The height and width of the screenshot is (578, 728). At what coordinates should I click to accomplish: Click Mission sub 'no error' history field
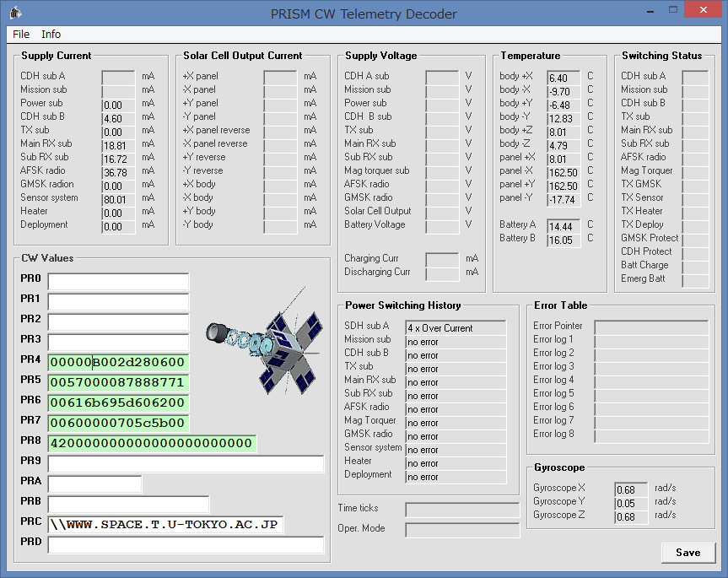pyautogui.click(x=456, y=342)
